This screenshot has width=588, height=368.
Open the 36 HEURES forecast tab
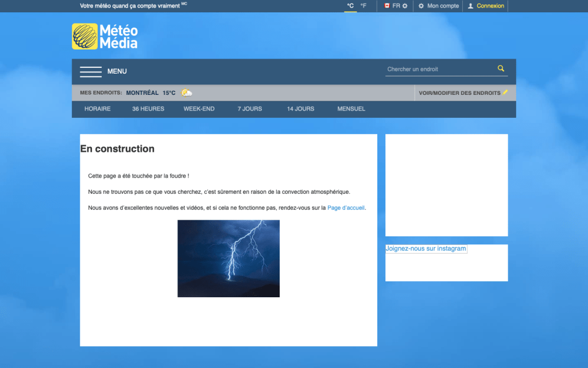point(148,109)
